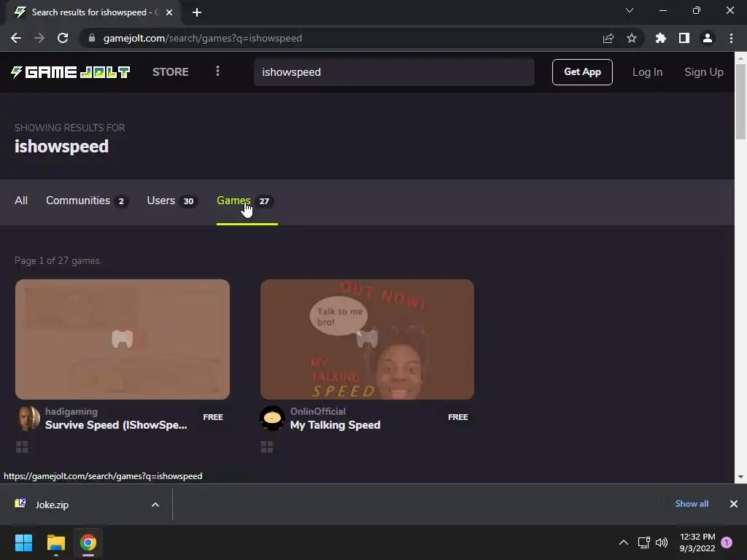747x560 pixels.
Task: Open the Chrome profile icon
Action: [x=708, y=38]
